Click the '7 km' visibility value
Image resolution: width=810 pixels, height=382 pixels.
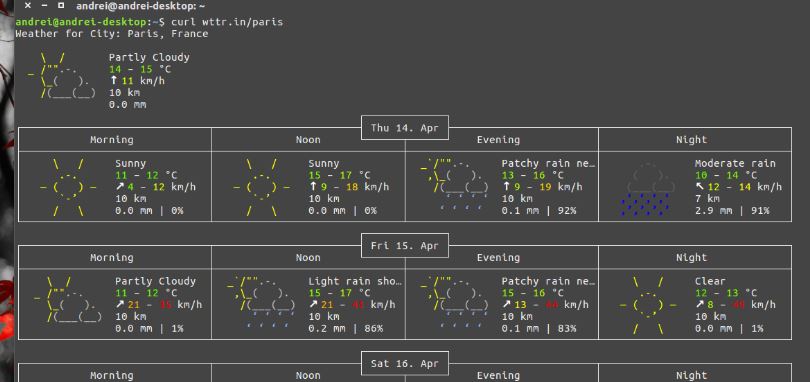(707, 199)
